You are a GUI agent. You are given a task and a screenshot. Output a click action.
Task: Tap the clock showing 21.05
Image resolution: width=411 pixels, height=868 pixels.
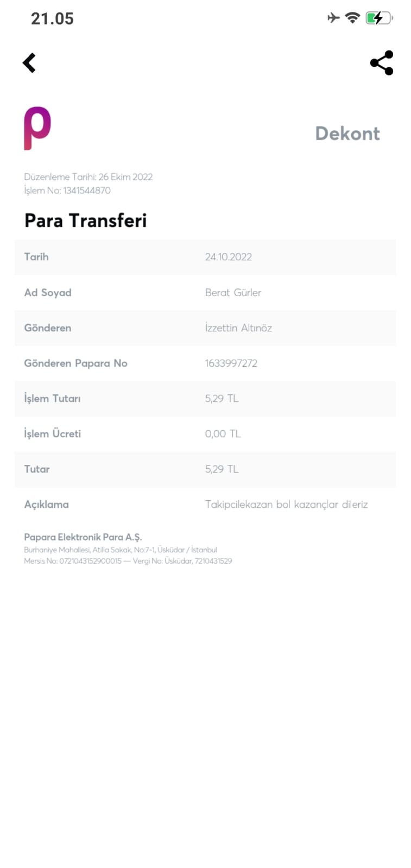(52, 19)
